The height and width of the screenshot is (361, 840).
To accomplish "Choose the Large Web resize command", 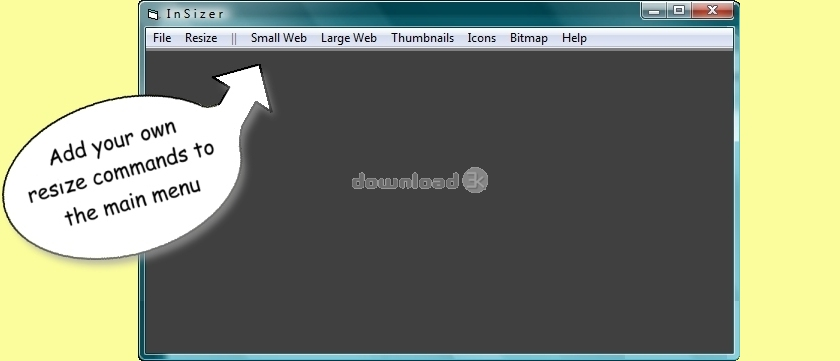I will pos(349,38).
